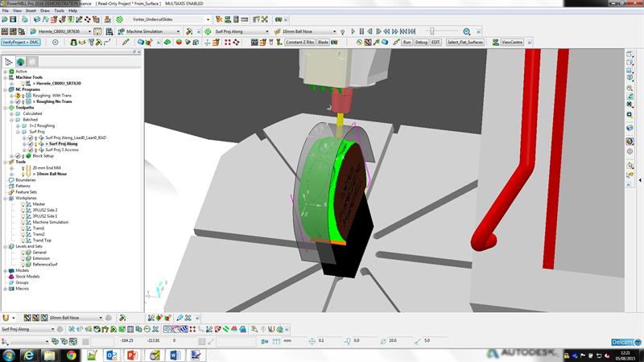Click the X coordinate field showing -164.25

click(129, 340)
